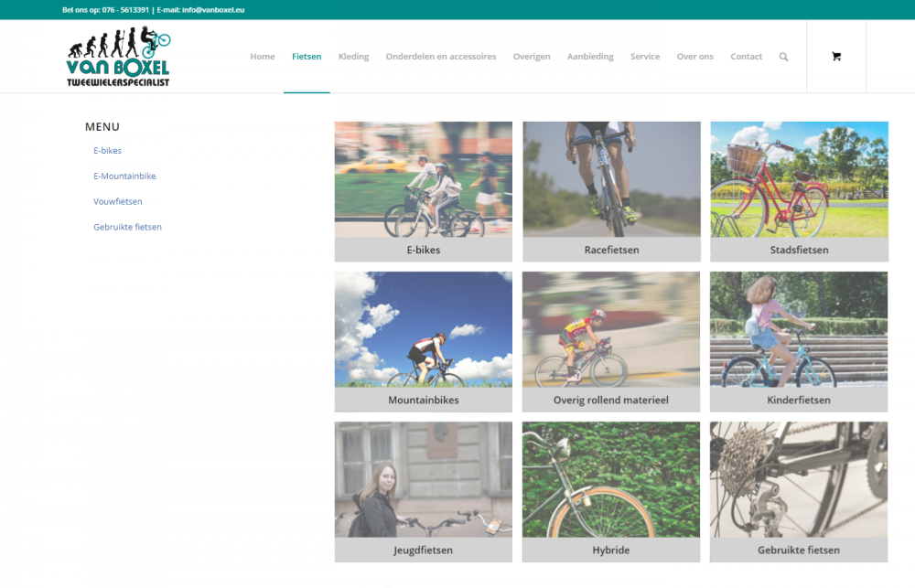
Task: Open E-bikes link in sidebar menu
Action: (107, 151)
